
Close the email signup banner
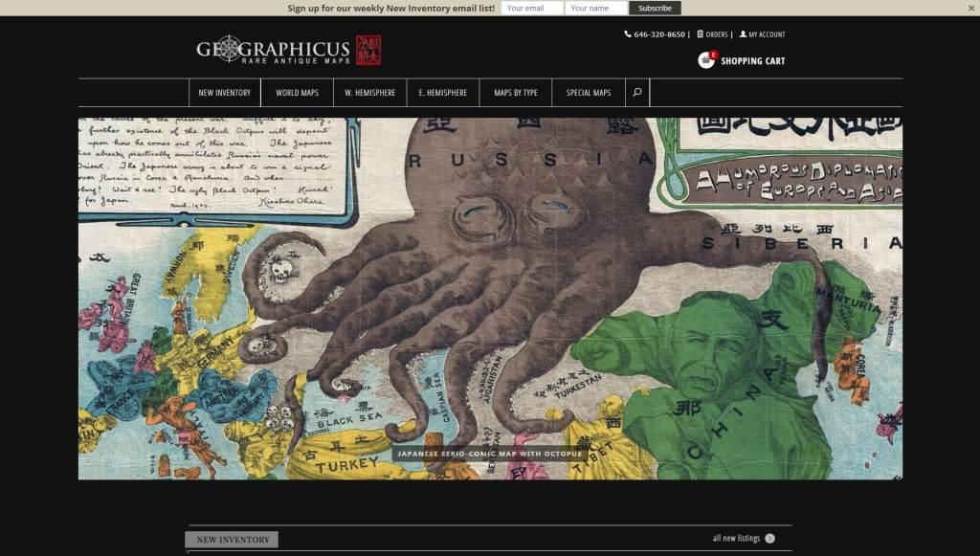[971, 8]
